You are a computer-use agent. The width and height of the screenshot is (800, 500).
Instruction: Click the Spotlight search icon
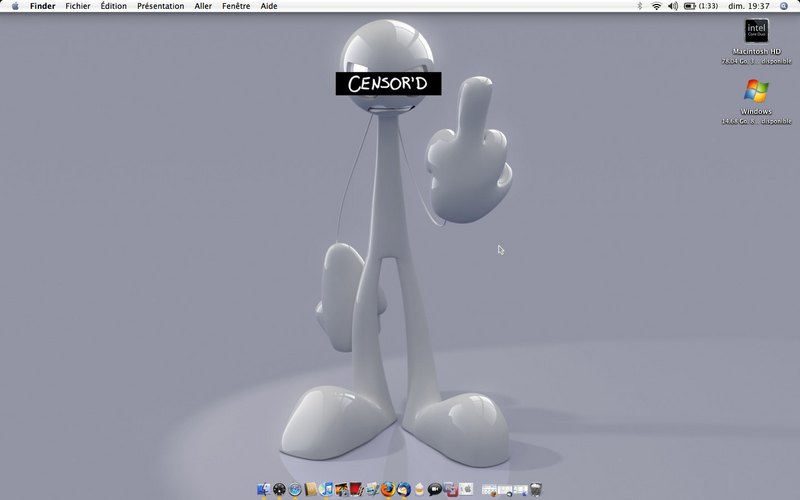click(x=784, y=6)
